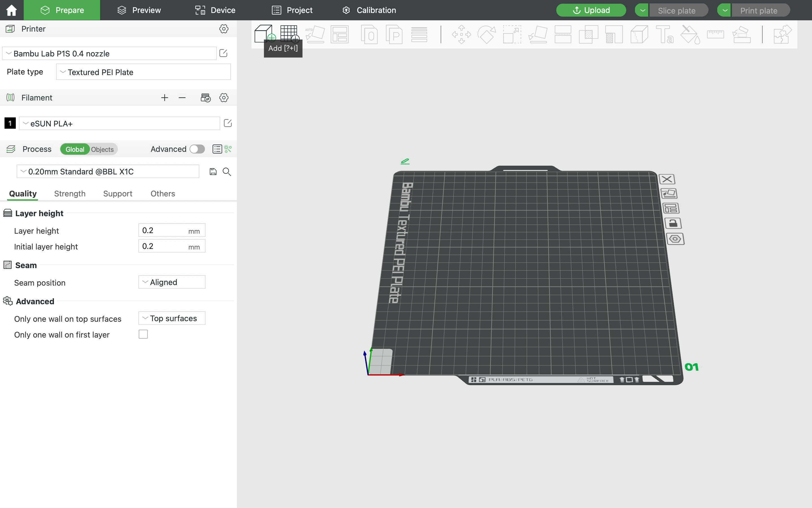Screen dimensions: 812x508
Task: Click the compare presets icon
Action: point(228,149)
